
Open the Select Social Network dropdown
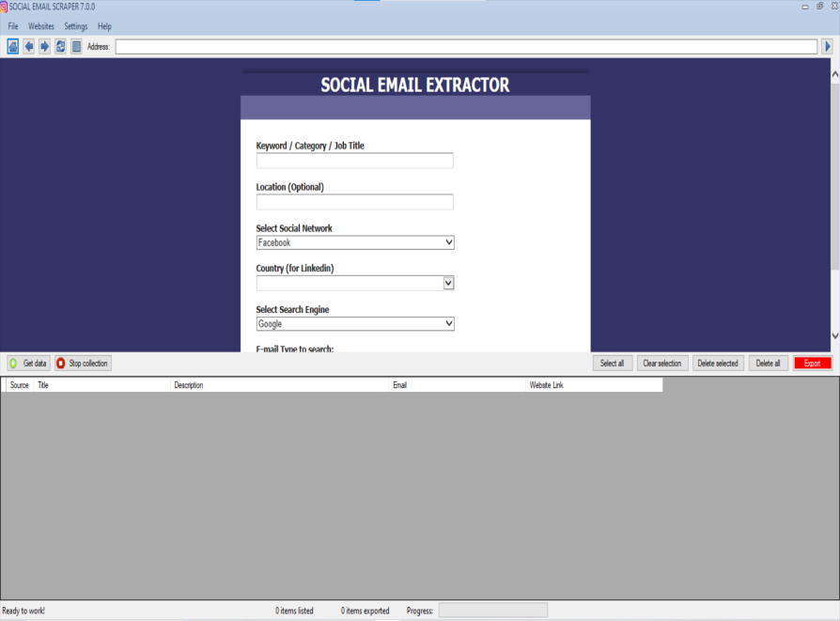pos(355,242)
